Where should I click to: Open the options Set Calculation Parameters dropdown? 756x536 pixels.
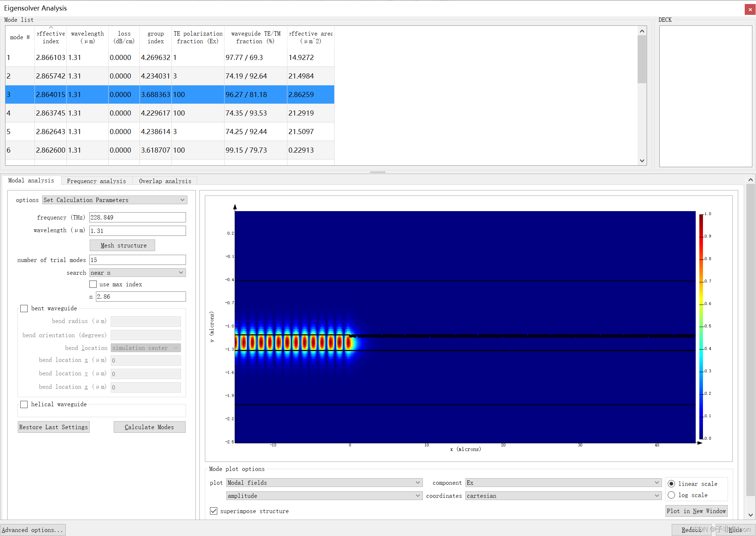pos(115,200)
